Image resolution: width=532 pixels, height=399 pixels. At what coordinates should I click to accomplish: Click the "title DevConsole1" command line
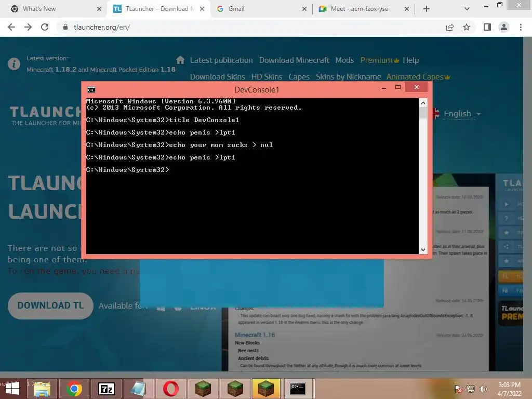[163, 120]
